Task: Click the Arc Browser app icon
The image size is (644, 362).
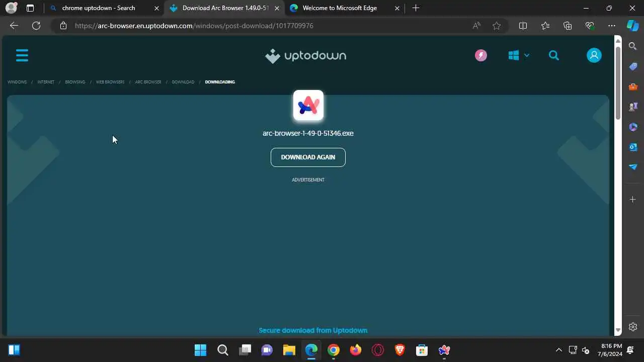Action: (308, 106)
